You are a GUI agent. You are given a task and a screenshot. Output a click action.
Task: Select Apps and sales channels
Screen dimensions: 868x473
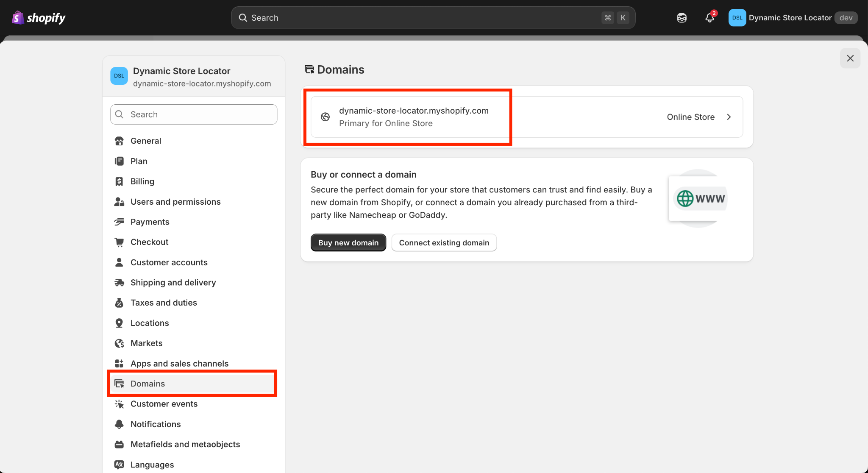point(193,363)
